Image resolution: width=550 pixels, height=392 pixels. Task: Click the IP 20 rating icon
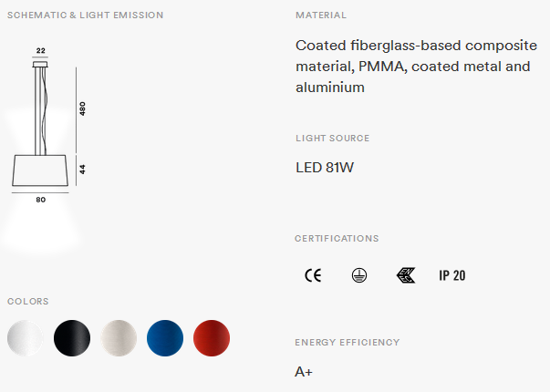(452, 275)
